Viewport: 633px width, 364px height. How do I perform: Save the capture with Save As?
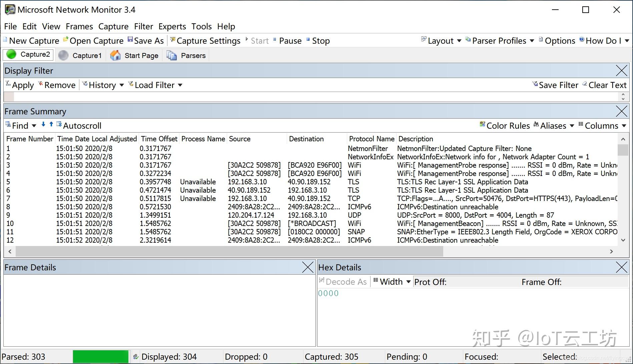148,40
